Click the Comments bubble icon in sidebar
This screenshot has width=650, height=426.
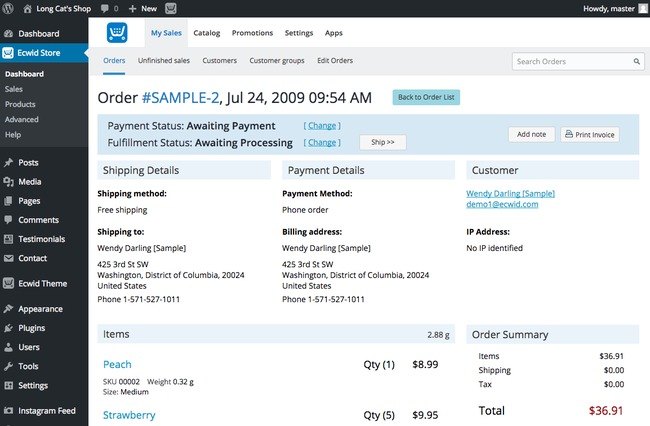click(x=8, y=220)
